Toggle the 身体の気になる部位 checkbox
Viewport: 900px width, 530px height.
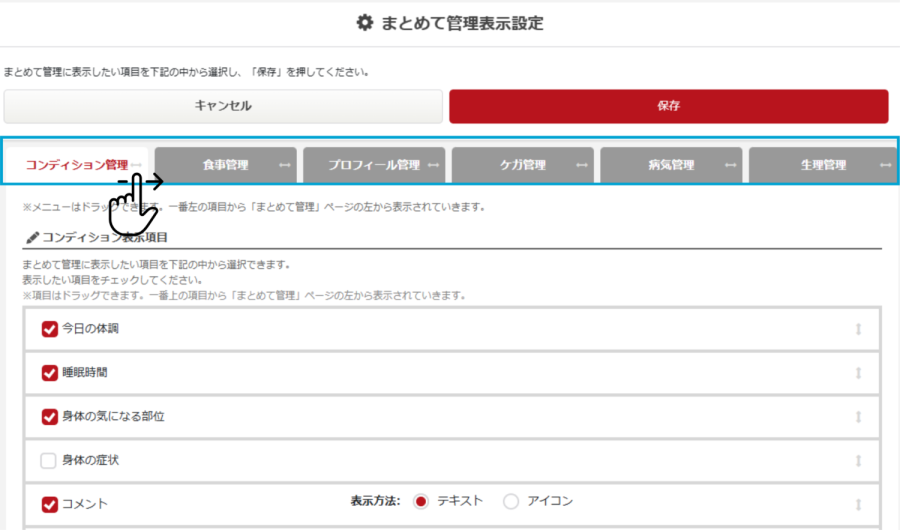click(x=49, y=417)
